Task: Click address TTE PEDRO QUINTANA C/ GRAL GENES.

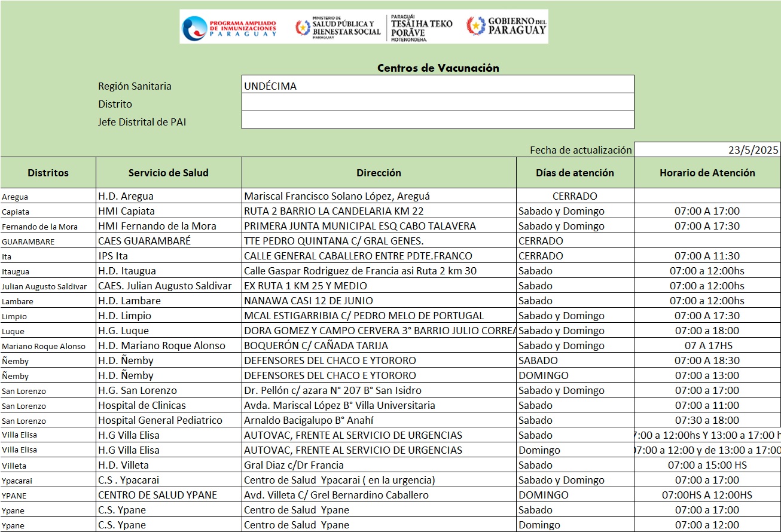Action: coord(334,241)
